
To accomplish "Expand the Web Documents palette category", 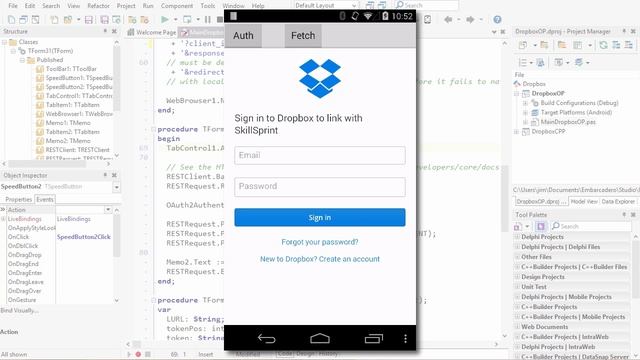I will [517, 327].
